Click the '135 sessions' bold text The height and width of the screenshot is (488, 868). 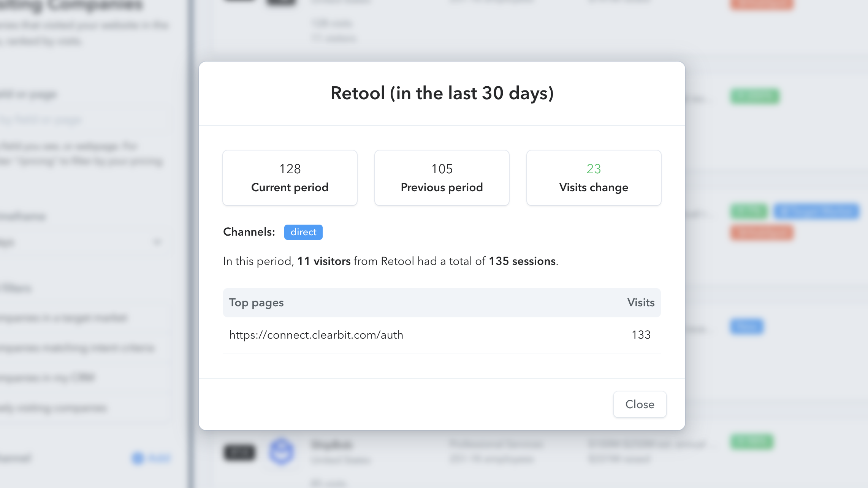click(522, 261)
